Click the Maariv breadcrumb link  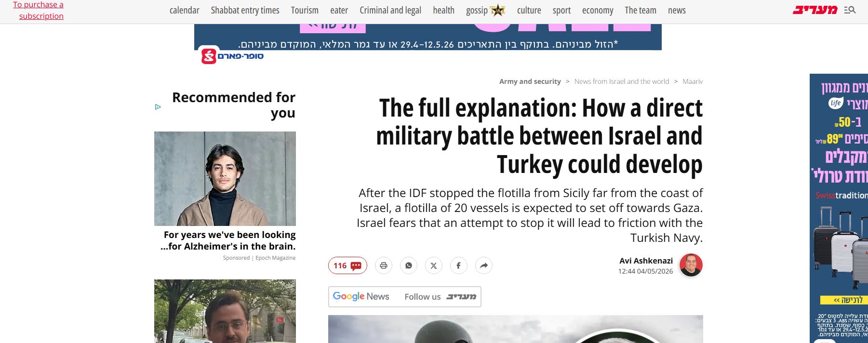click(x=693, y=81)
